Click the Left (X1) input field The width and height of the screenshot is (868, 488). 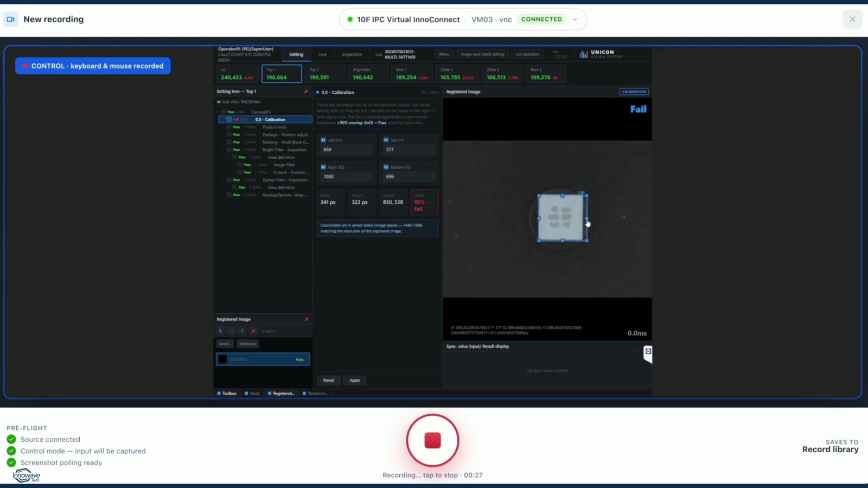[346, 150]
